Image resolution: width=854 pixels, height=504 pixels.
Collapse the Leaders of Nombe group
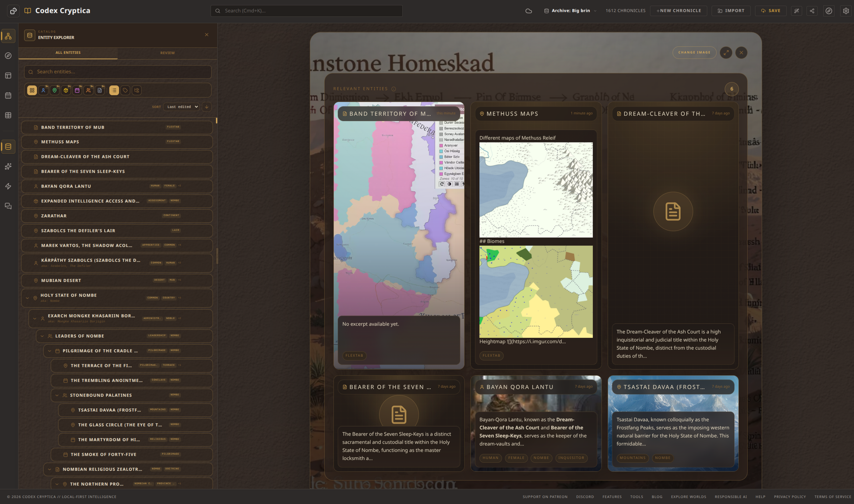click(42, 336)
